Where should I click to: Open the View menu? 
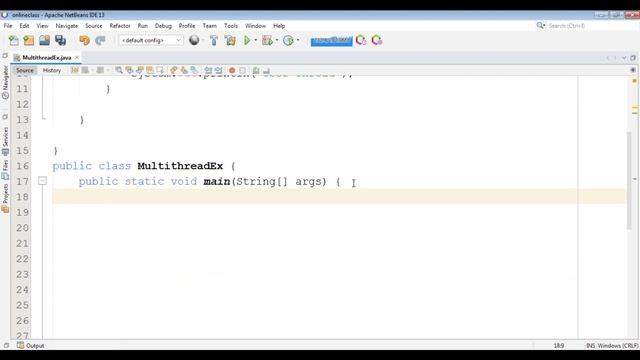[42, 26]
